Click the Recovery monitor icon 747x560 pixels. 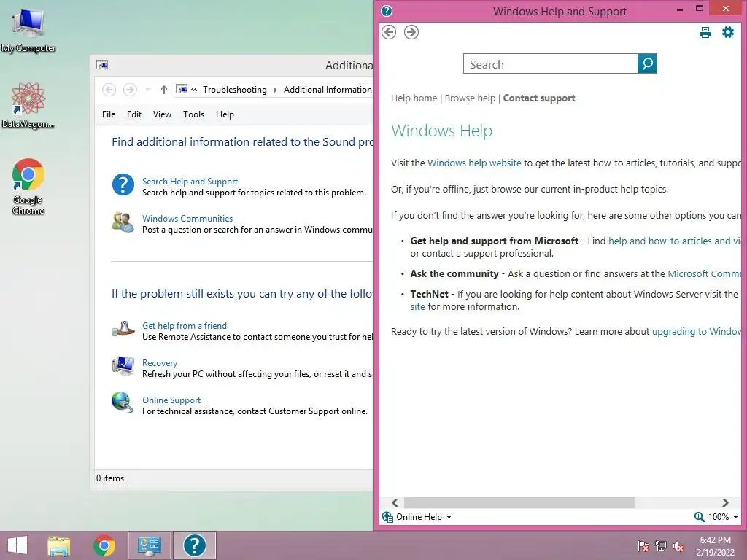[x=123, y=366]
